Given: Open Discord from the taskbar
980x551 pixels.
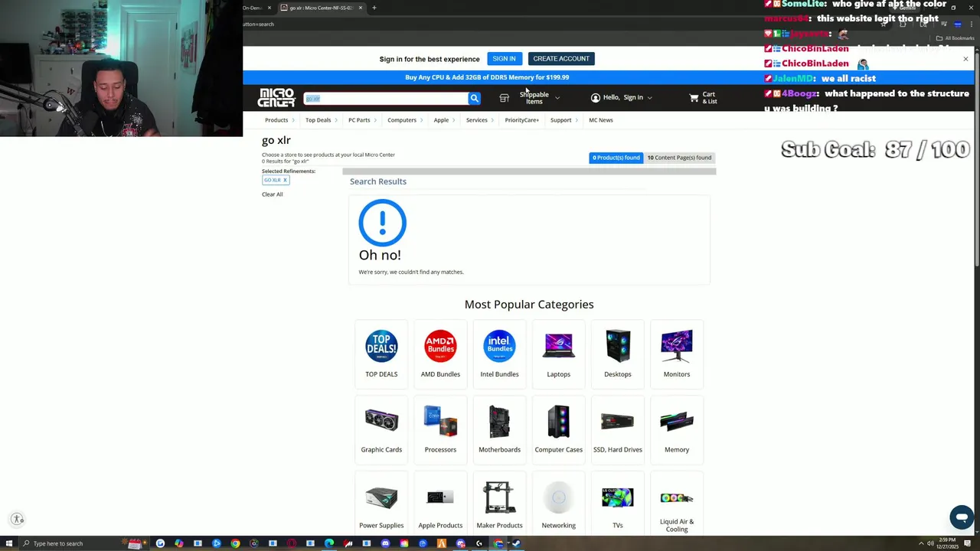Looking at the screenshot, I should click(385, 543).
